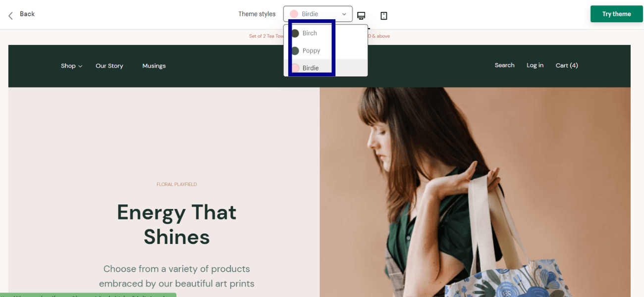Screen dimensions: 644x297
Task: Open the Musings page link
Action: [154, 66]
